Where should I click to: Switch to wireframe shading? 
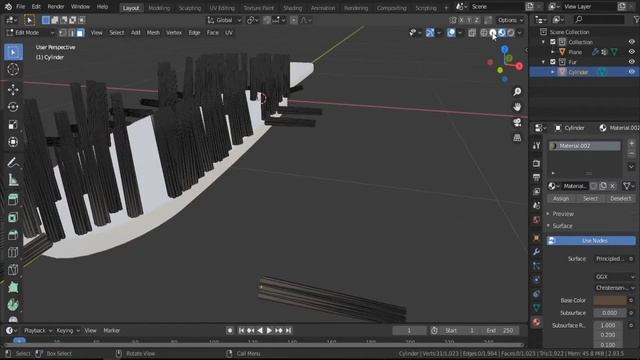(484, 33)
